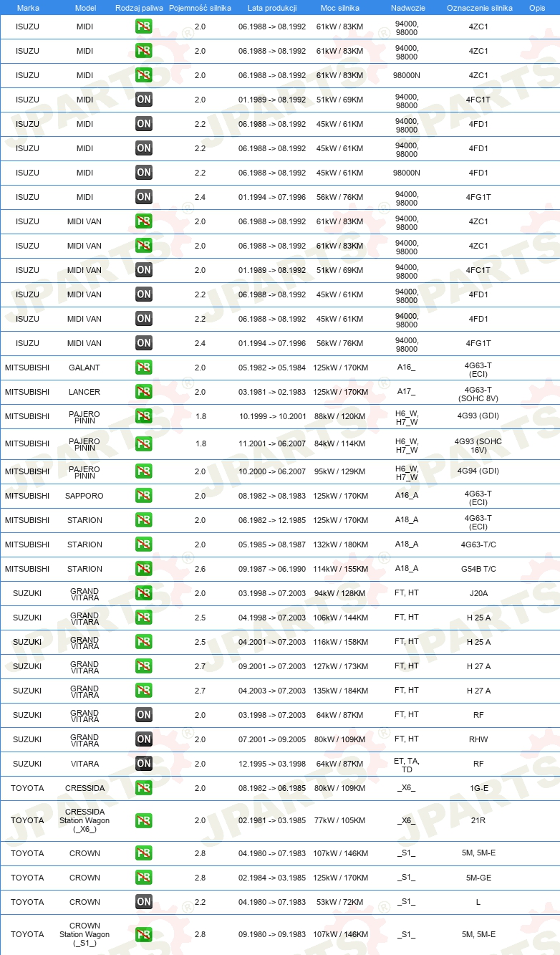Click the PB fuel icon in the Mitsubishi LANCER row

point(144,392)
